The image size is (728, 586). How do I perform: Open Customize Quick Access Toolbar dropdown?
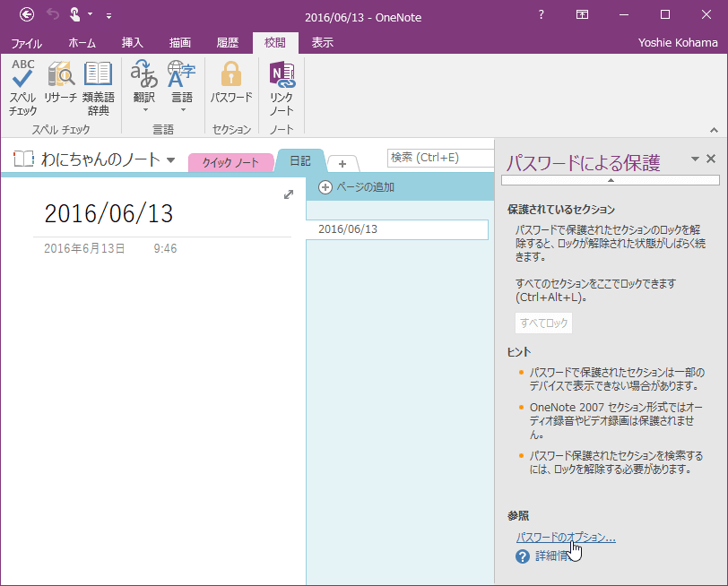pos(108,16)
